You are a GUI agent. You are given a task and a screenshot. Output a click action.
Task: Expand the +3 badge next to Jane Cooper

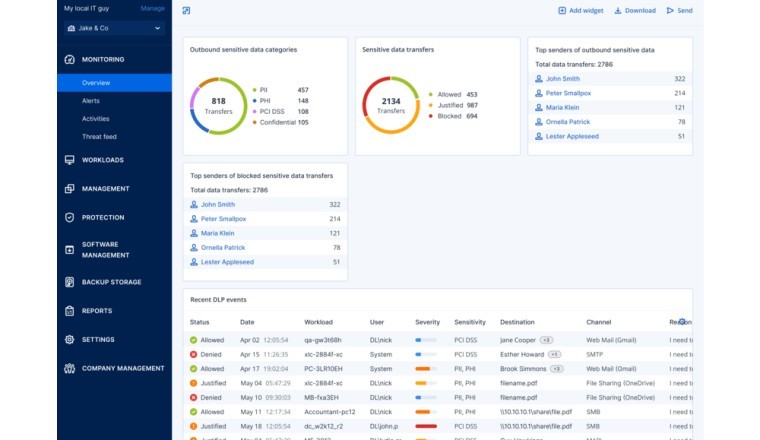[x=548, y=340]
